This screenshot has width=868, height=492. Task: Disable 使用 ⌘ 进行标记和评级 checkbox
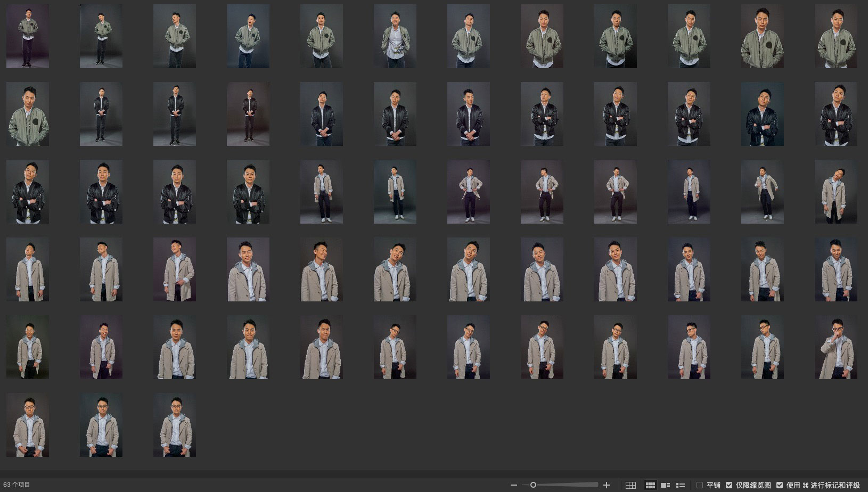[780, 485]
